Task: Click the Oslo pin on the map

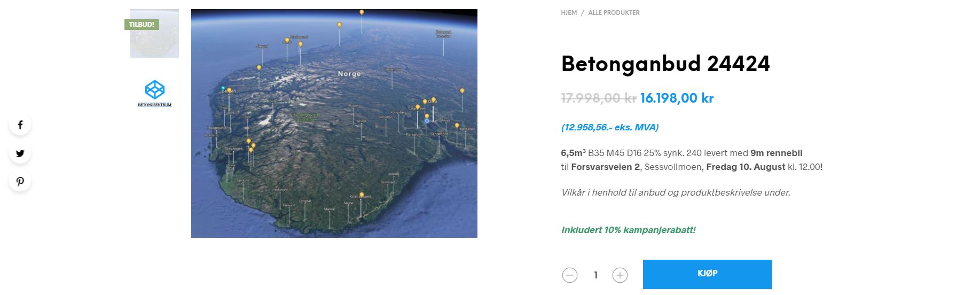Action: pos(433,100)
